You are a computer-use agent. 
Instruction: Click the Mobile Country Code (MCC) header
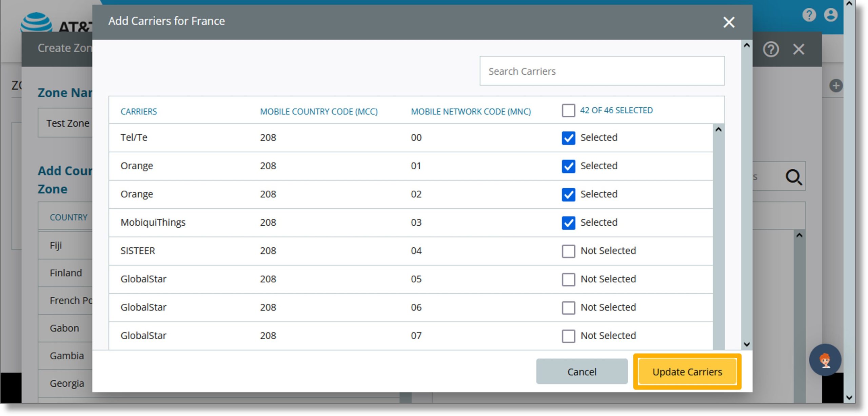[x=319, y=112]
